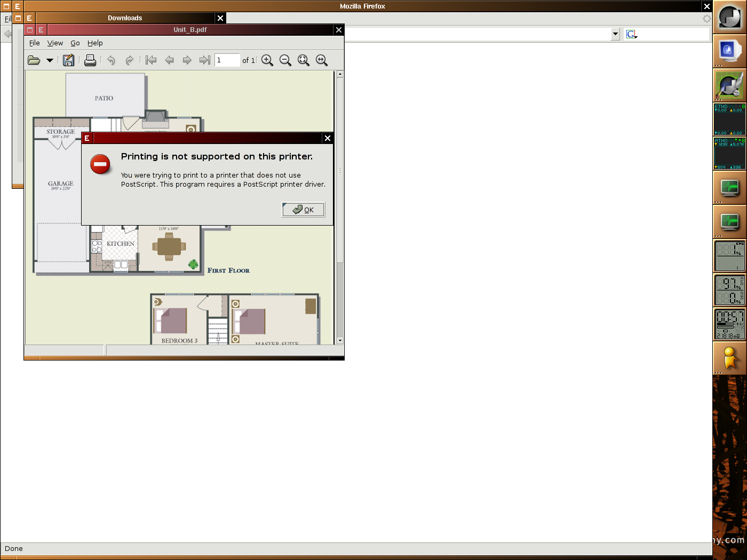
Task: Click the Firefox search input field
Action: coord(673,34)
